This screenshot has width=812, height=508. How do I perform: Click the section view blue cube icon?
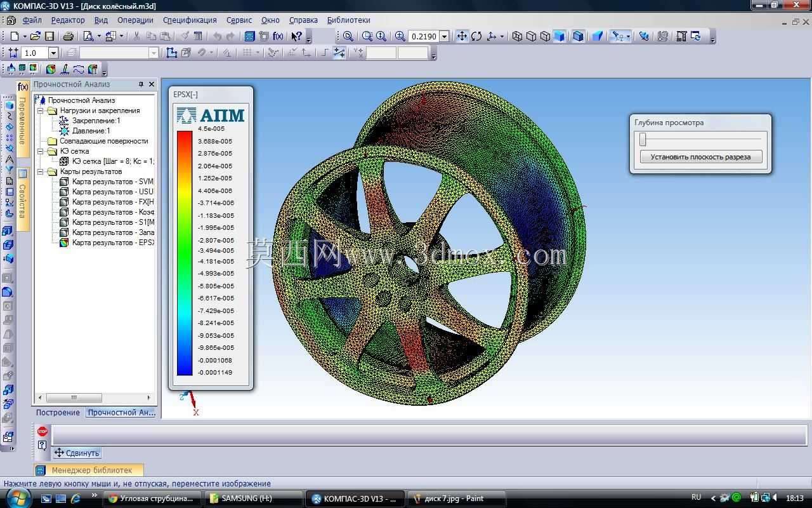(579, 36)
